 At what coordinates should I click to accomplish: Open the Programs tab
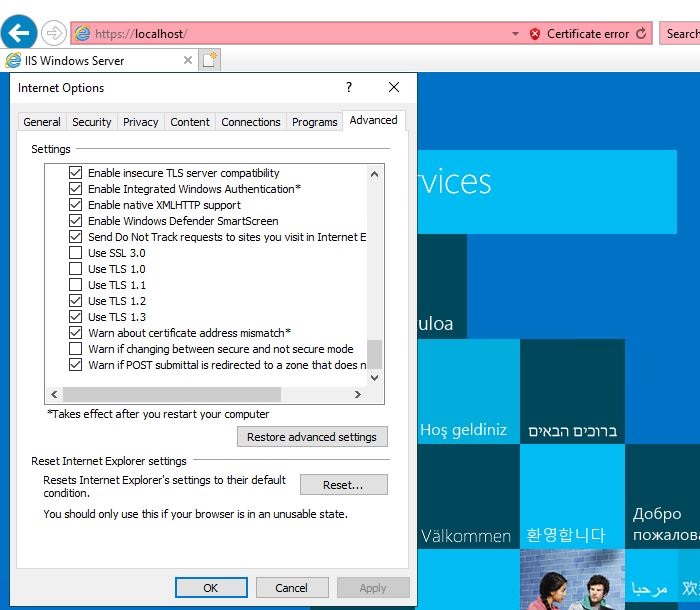(x=315, y=122)
